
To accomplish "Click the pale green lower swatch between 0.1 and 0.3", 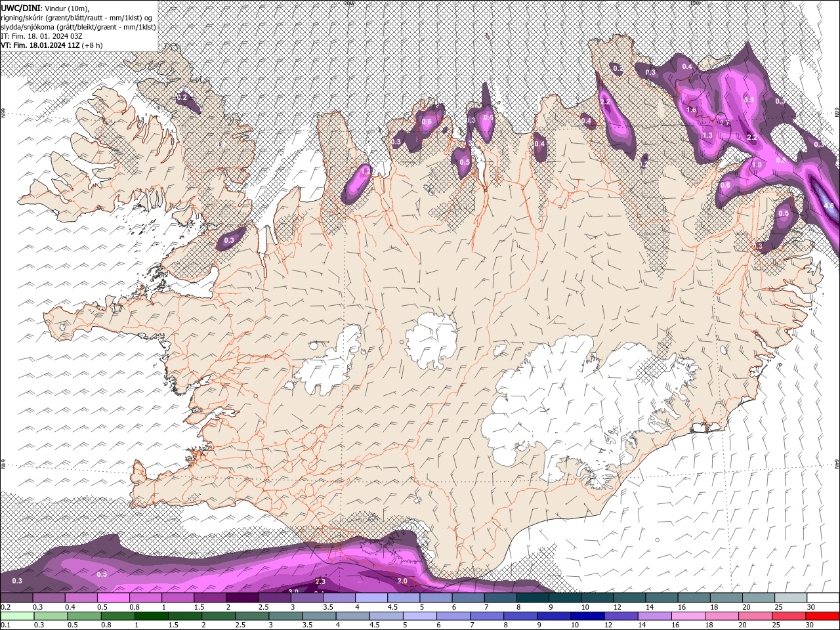I will [17, 616].
